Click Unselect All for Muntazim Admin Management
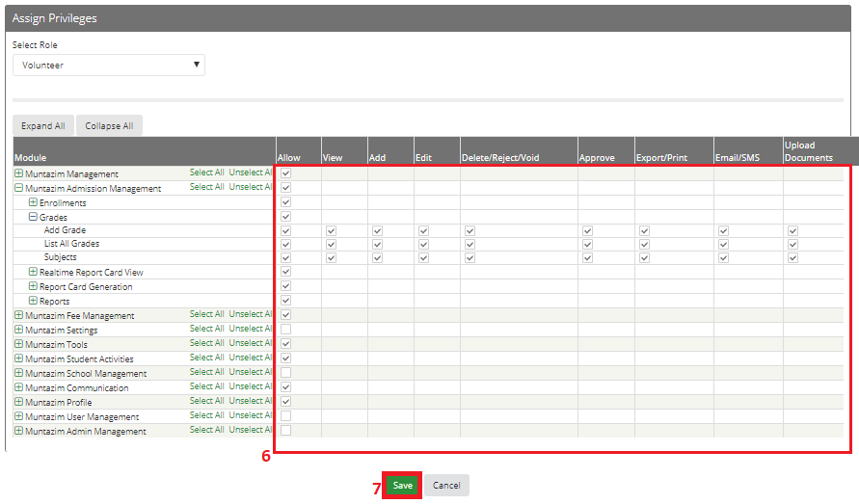 coord(251,430)
